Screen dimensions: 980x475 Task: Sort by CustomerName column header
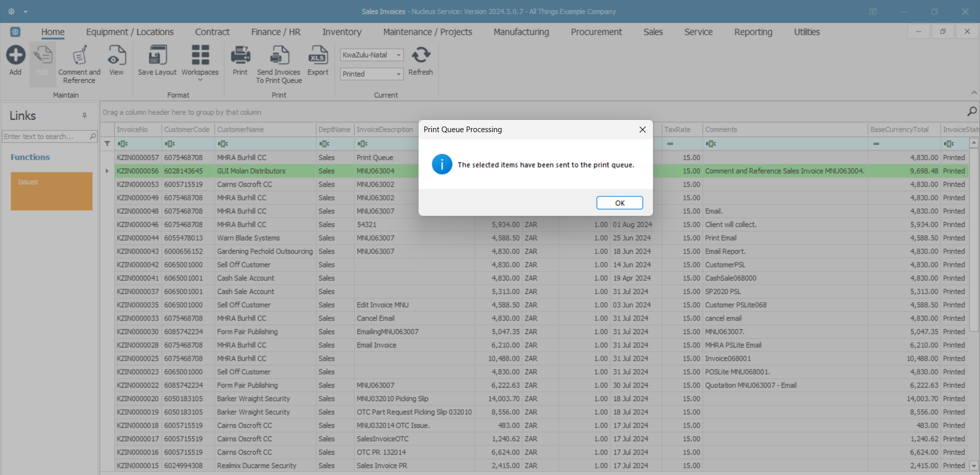click(265, 130)
